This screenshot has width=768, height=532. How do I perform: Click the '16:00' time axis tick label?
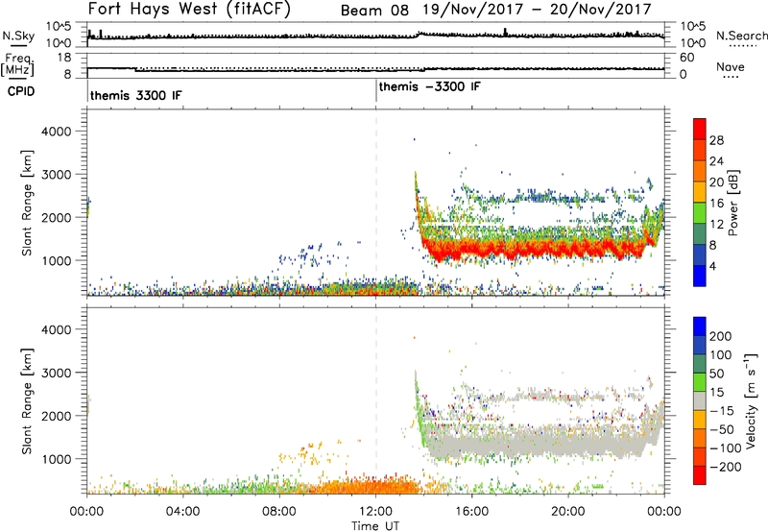click(x=471, y=512)
